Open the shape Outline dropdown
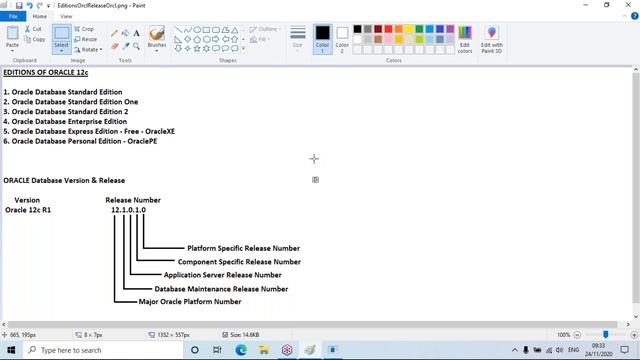Screen dimensions: 640x360 pyautogui.click(x=265, y=29)
